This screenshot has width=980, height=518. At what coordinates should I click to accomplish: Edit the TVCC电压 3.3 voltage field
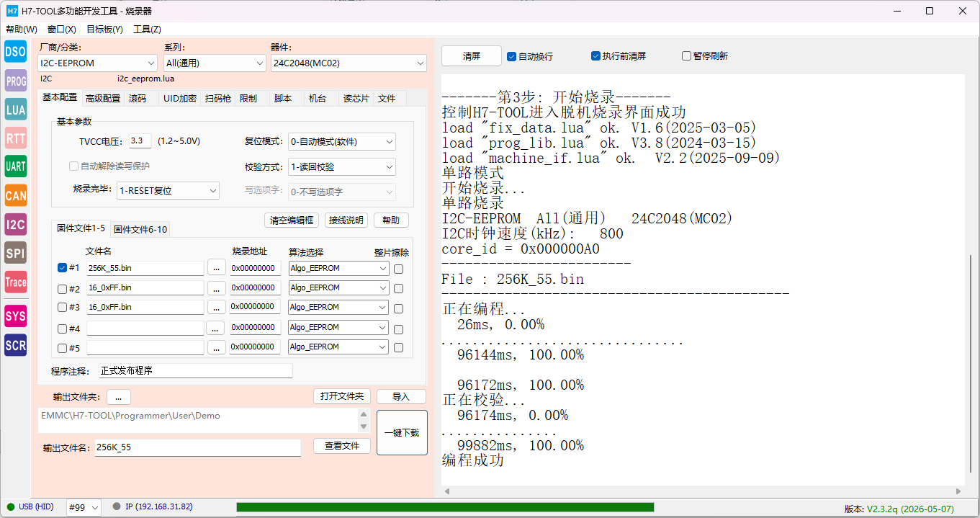pyautogui.click(x=140, y=141)
